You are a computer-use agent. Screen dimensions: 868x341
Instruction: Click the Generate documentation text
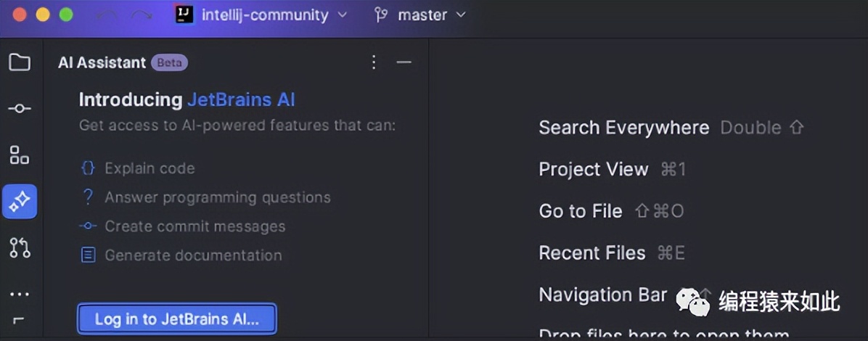(x=193, y=255)
